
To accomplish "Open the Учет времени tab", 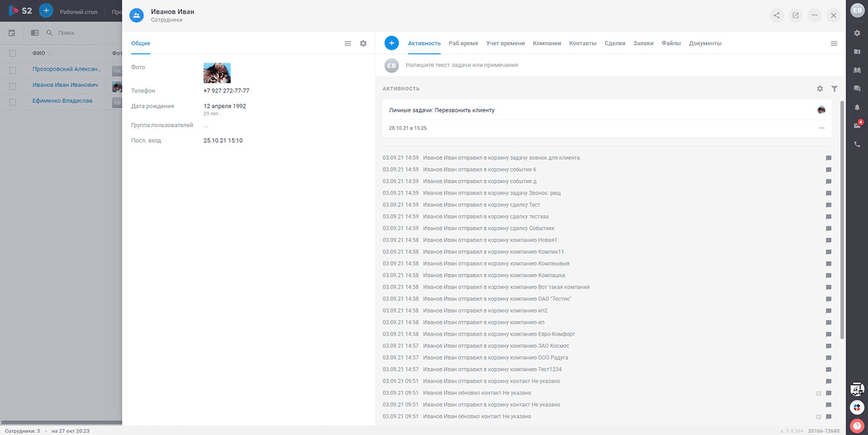I will 505,43.
